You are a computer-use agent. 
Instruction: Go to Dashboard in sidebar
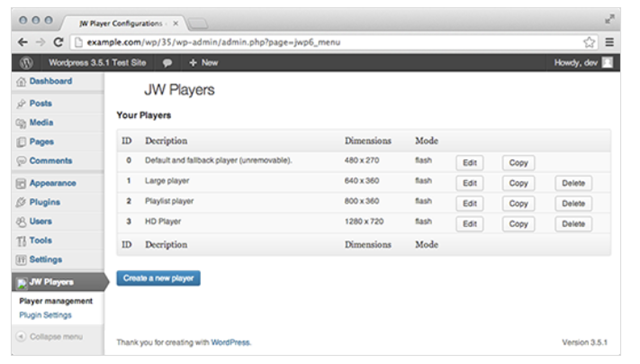[51, 81]
